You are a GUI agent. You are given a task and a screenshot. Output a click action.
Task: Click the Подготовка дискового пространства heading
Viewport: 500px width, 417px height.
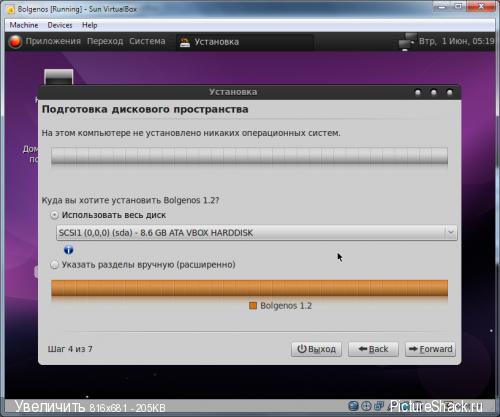coord(145,109)
